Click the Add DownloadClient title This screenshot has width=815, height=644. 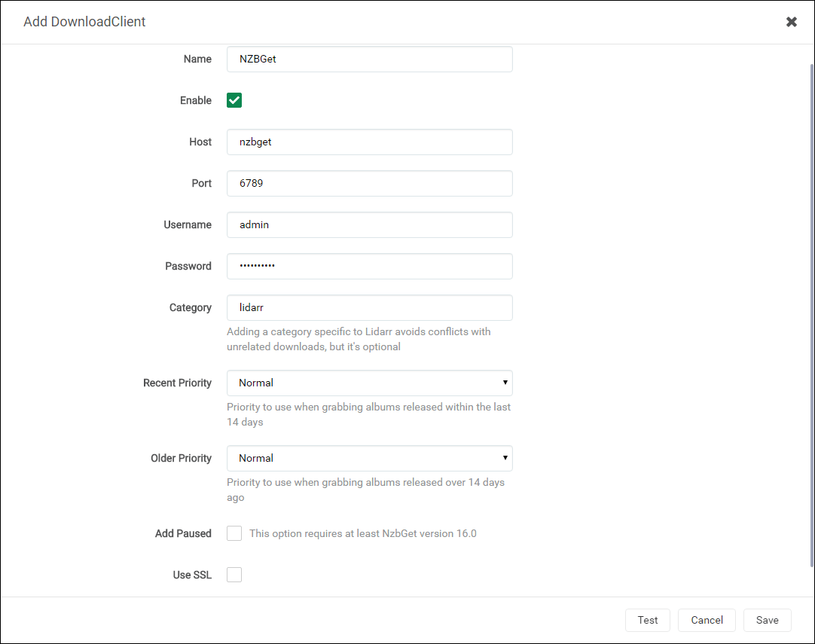tap(84, 22)
